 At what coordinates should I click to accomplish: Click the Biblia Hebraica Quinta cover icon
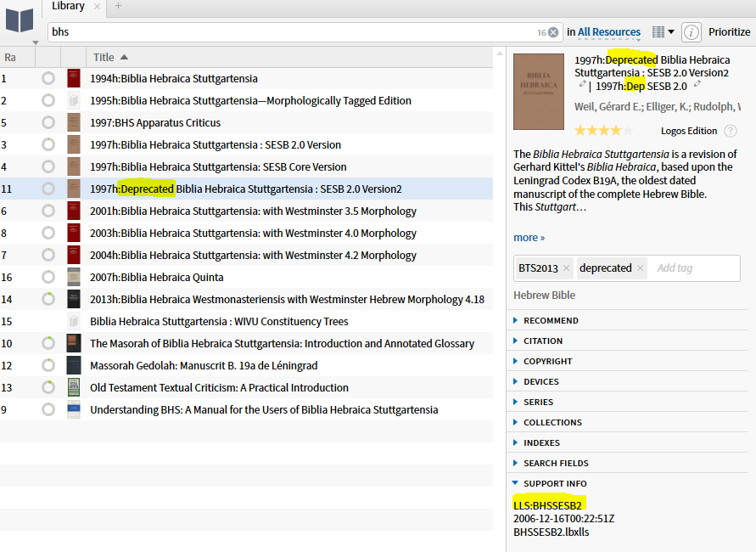[x=74, y=277]
